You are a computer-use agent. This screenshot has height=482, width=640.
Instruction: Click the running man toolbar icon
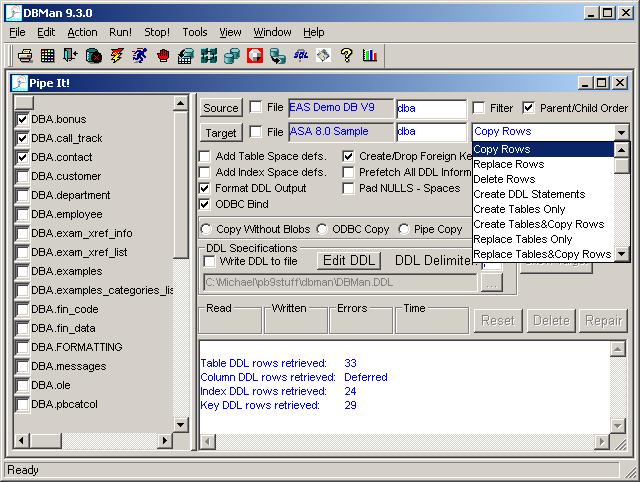pyautogui.click(x=140, y=55)
